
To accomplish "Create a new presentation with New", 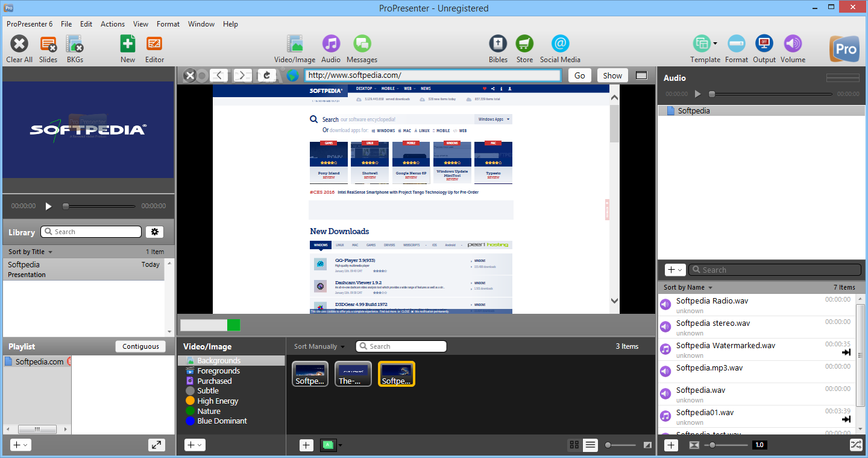I will 128,44.
